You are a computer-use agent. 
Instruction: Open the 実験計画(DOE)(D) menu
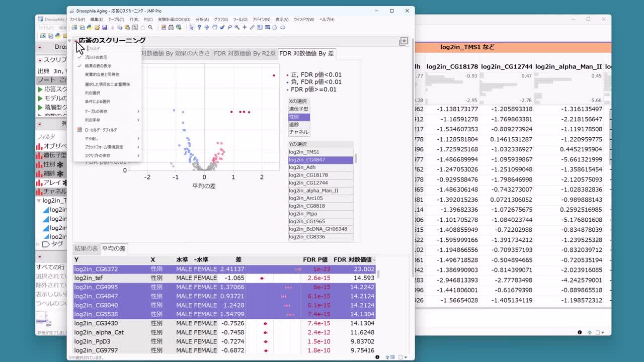tap(174, 20)
